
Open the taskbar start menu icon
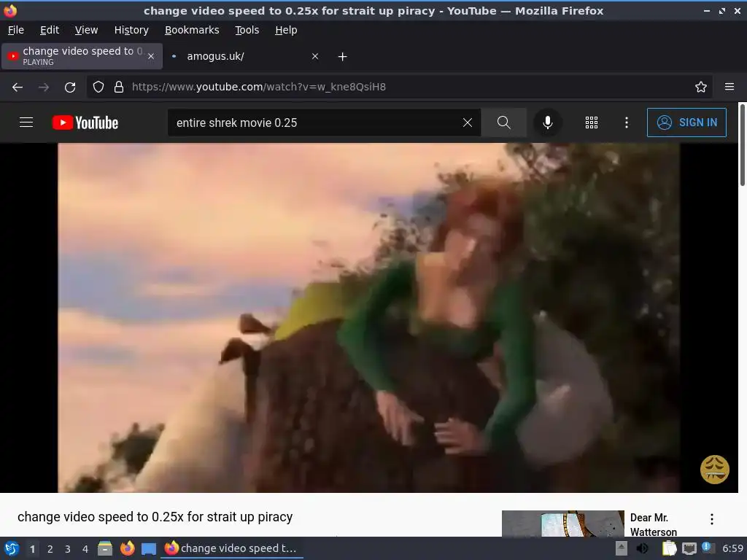pyautogui.click(x=12, y=548)
